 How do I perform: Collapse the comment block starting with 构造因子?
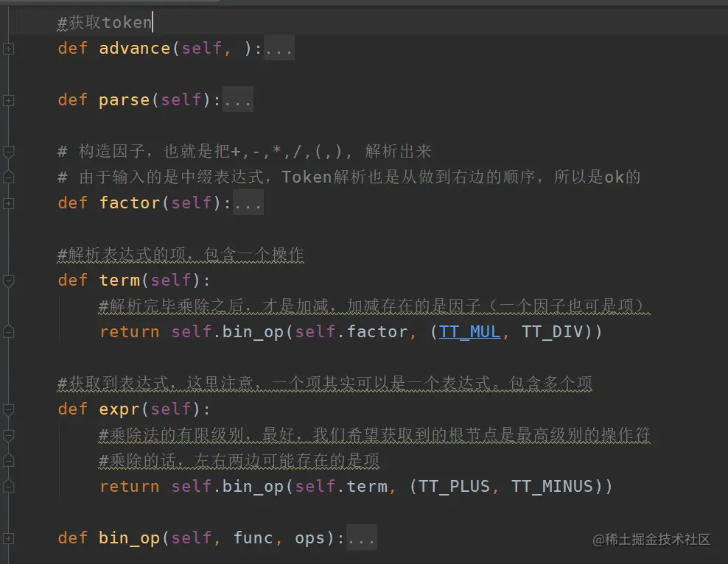pyautogui.click(x=8, y=152)
